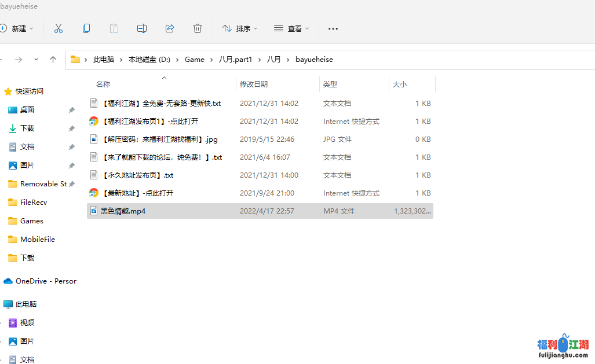Open the Games folder in sidebar

point(32,221)
